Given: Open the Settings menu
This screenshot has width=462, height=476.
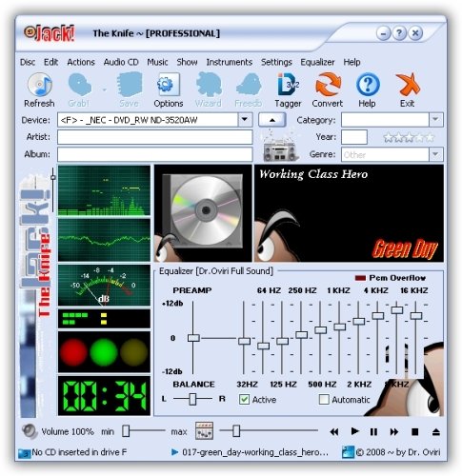Looking at the screenshot, I should tap(276, 62).
